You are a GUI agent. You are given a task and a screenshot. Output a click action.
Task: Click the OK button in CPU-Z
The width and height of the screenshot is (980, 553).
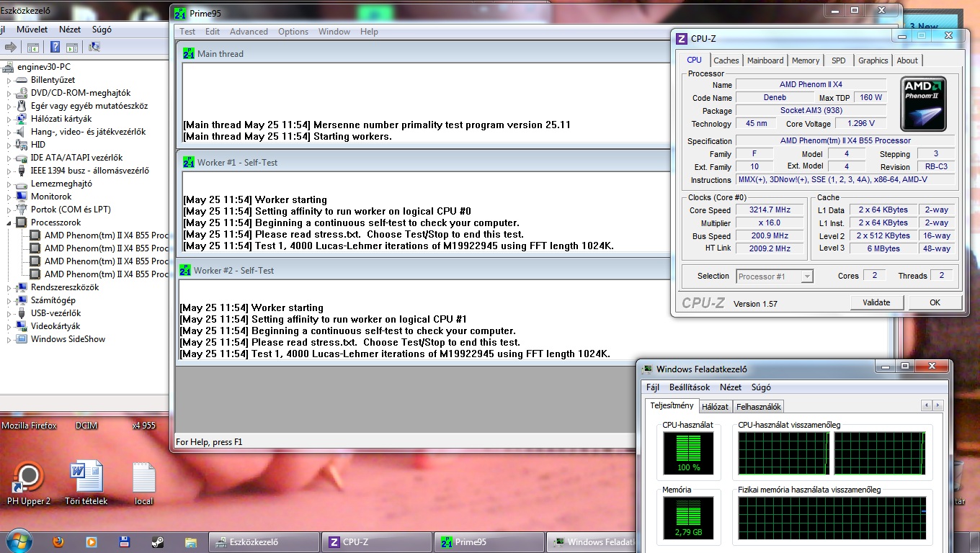pyautogui.click(x=935, y=302)
